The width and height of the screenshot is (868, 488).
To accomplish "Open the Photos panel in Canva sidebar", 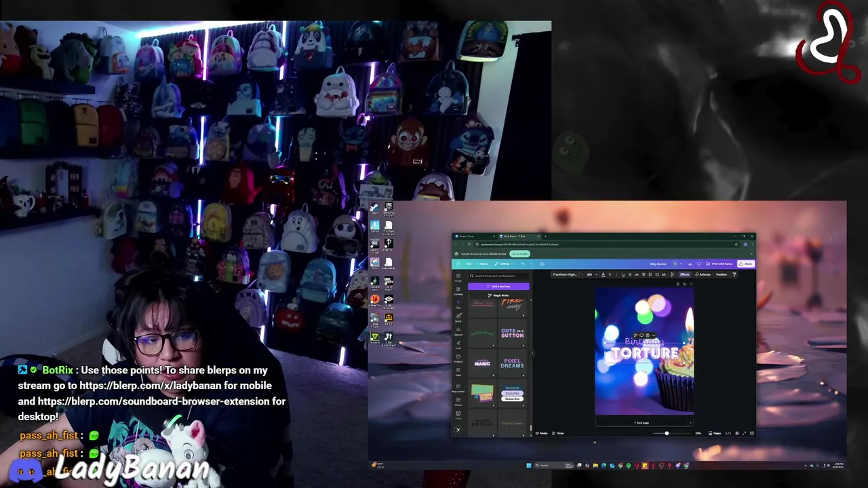I will point(458,401).
